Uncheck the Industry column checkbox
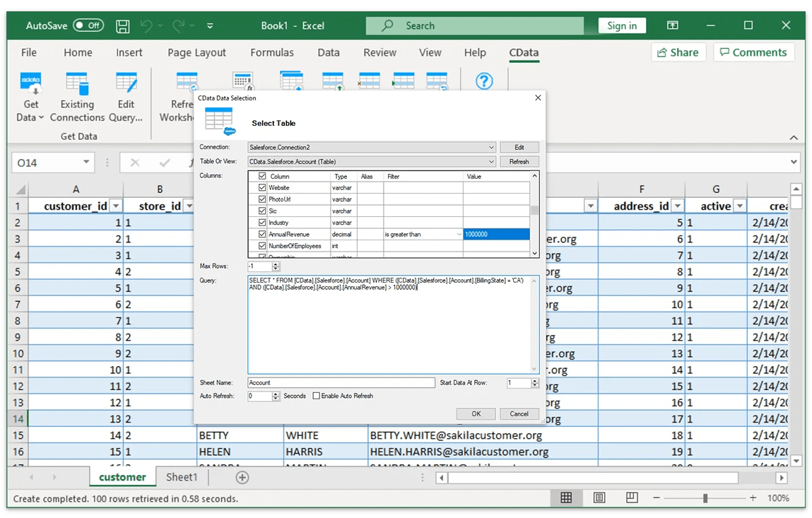Screen dimensions: 812x518 pyautogui.click(x=262, y=222)
